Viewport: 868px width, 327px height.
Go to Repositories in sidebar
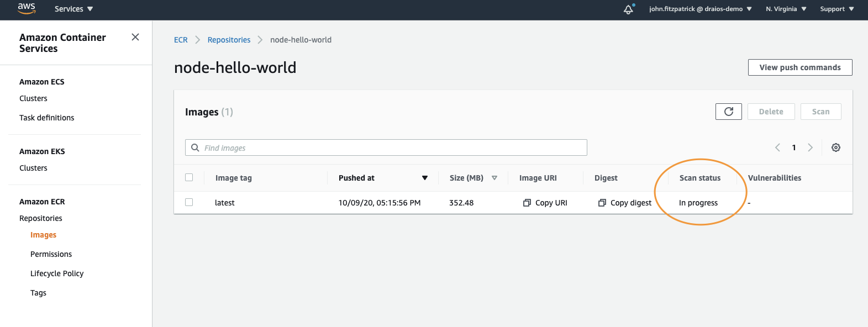click(x=41, y=218)
